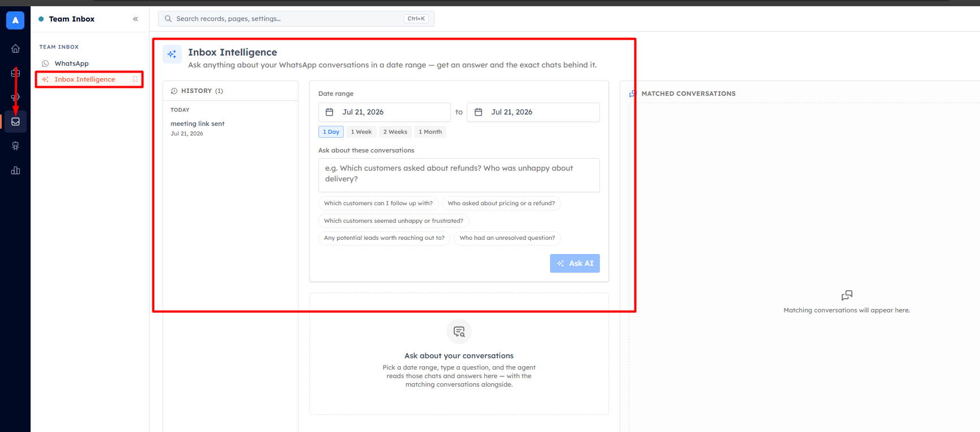This screenshot has width=980, height=432.
Task: Select the Team Inbox tray icon
Action: point(15,121)
